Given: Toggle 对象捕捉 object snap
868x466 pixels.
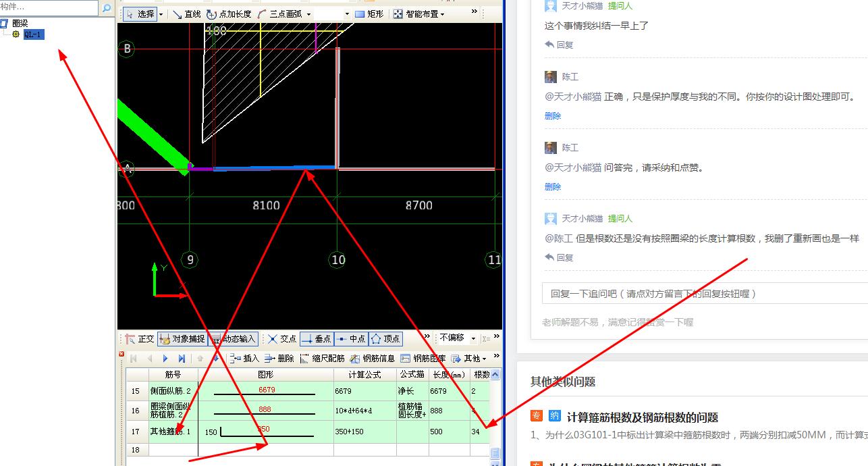Looking at the screenshot, I should coord(182,339).
